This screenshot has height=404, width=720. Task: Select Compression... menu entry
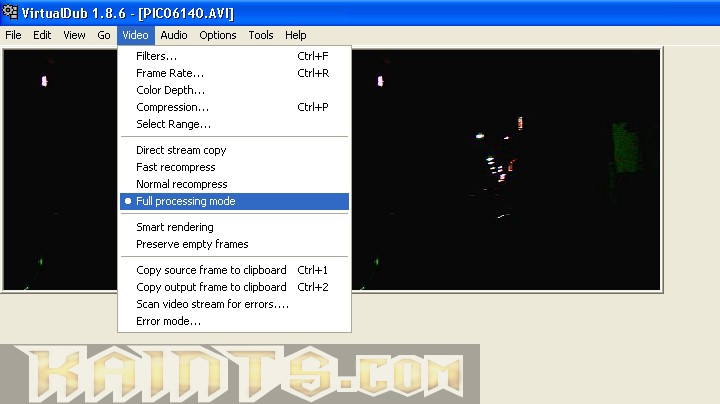(x=234, y=107)
